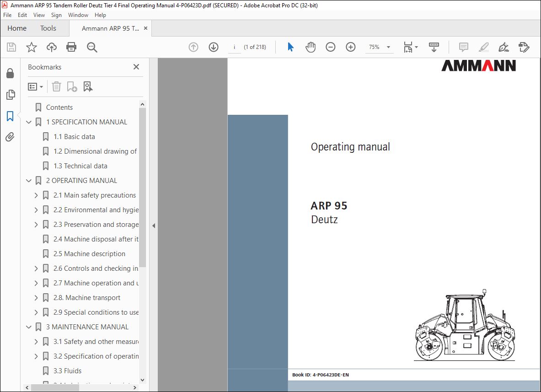This screenshot has height=392, width=541.
Task: Click the upload to cloud icon
Action: pos(52,47)
